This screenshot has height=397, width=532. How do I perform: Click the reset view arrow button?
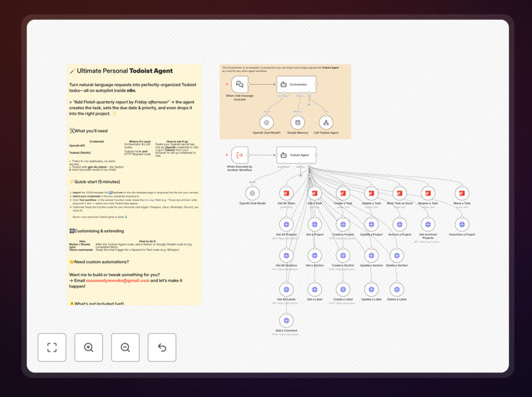point(162,347)
